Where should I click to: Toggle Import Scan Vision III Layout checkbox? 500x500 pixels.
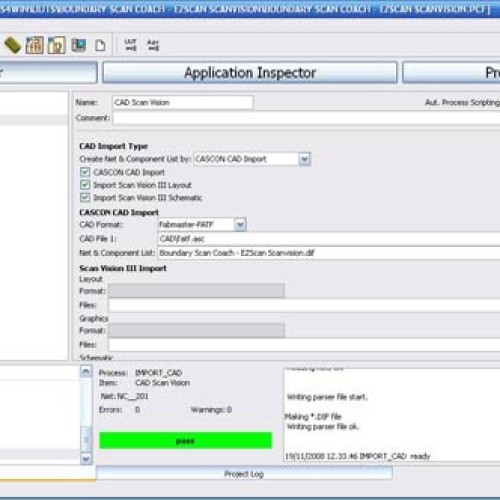(x=85, y=185)
